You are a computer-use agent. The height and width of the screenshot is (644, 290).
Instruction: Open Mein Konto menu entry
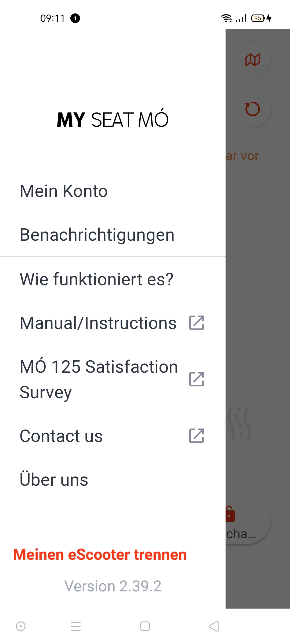64,191
